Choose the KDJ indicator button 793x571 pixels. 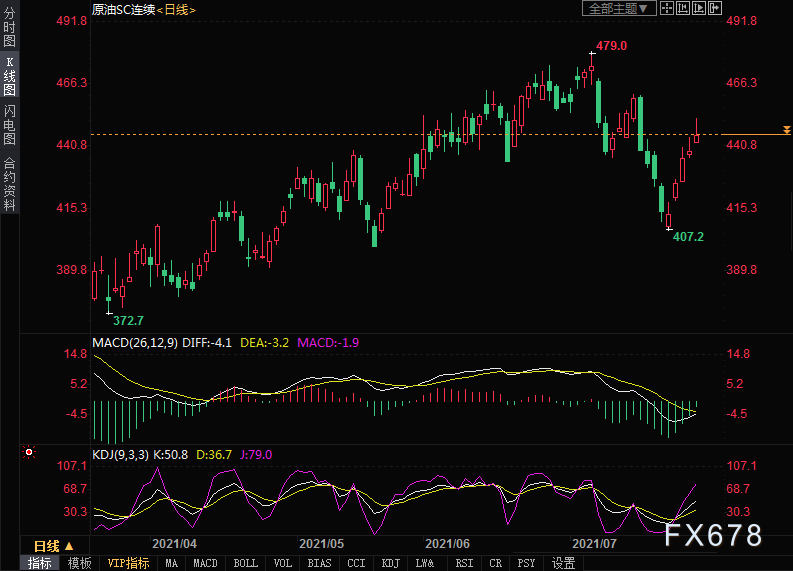tap(390, 563)
